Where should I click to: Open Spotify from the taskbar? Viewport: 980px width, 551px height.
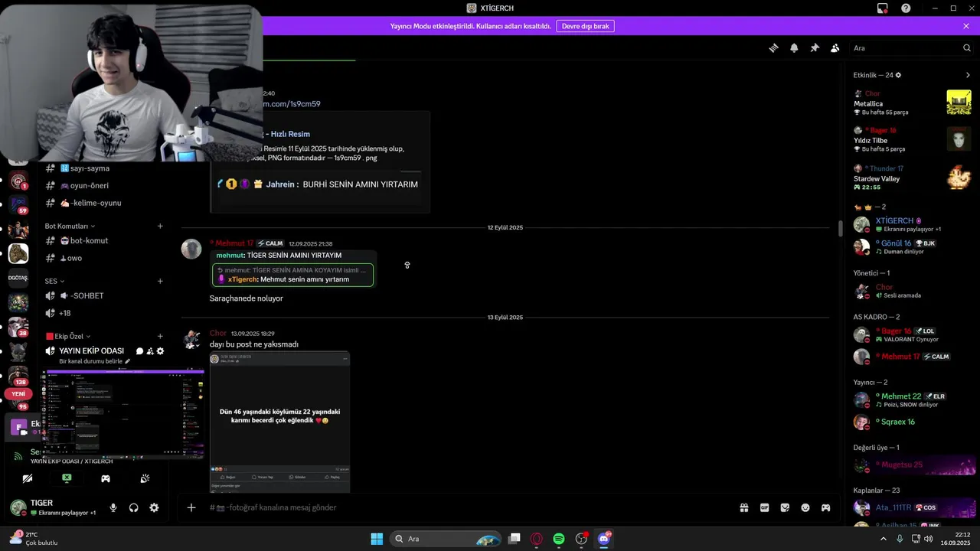[559, 539]
